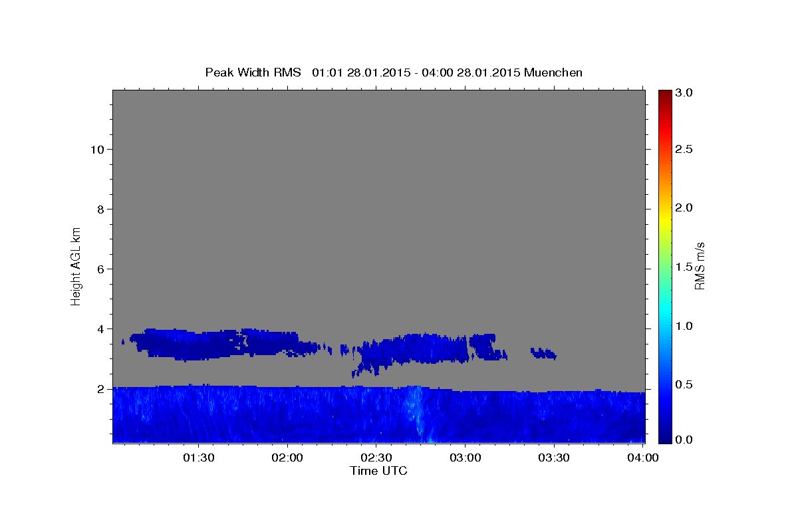Click the 03:00 time tick label
The width and height of the screenshot is (798, 532).
click(x=465, y=458)
